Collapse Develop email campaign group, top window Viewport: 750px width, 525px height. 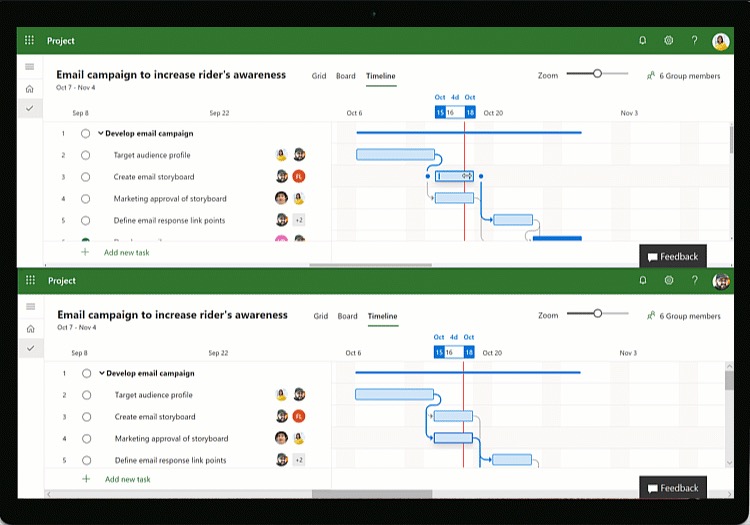point(100,133)
